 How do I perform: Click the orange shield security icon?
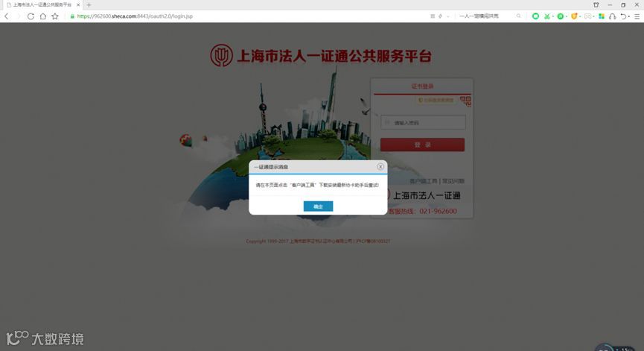tap(574, 16)
